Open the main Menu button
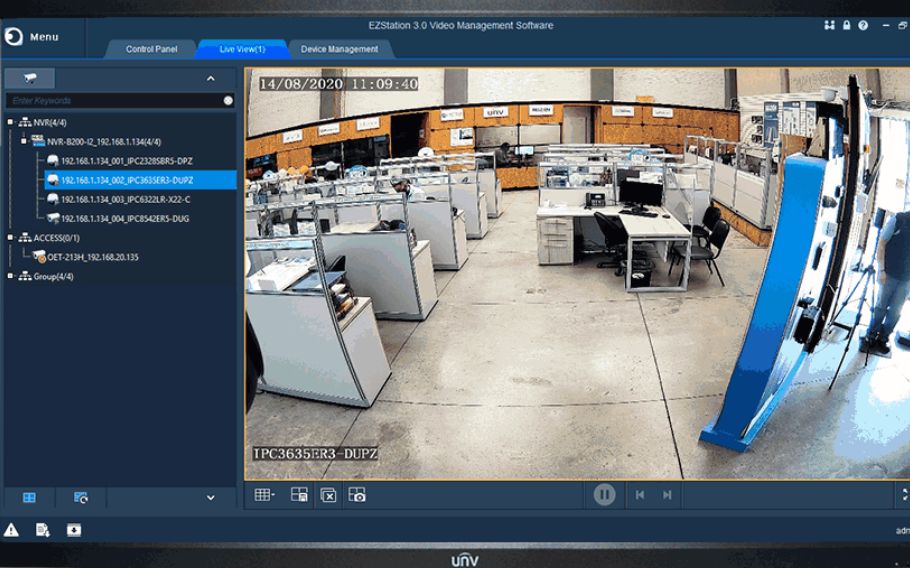Screen dimensions: 910x568 tap(32, 37)
